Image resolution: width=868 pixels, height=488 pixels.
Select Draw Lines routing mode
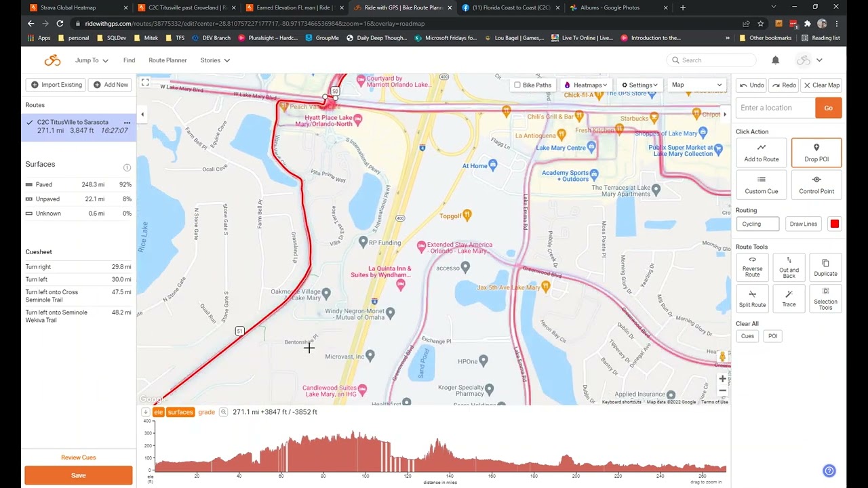pyautogui.click(x=803, y=224)
